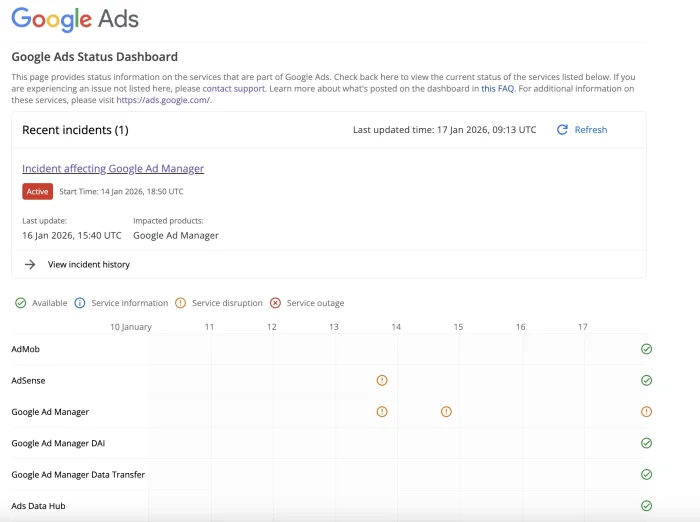Click Impacted products value Google Ad Manager
Viewport: 700px width, 522px height.
click(176, 235)
